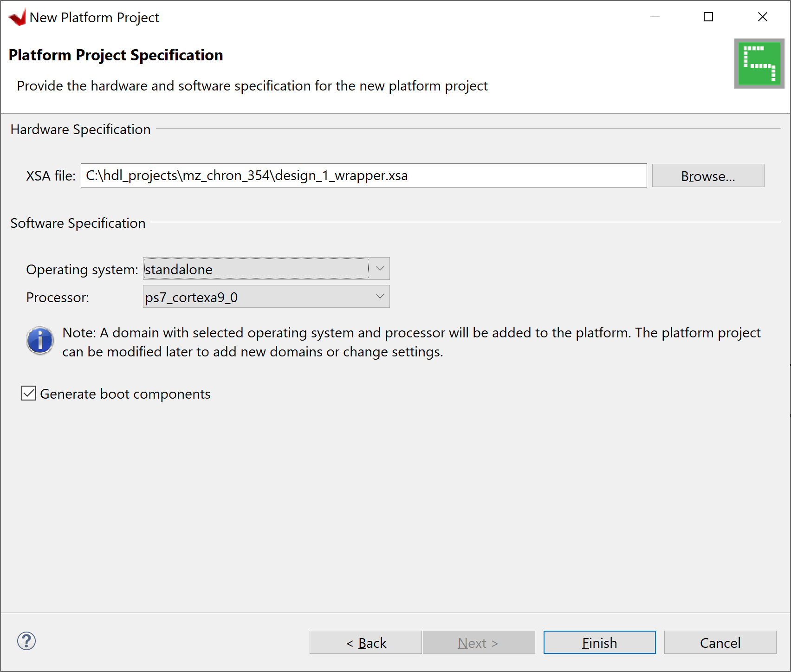The width and height of the screenshot is (791, 672).
Task: Click the Operating system dropdown arrow
Action: (380, 269)
